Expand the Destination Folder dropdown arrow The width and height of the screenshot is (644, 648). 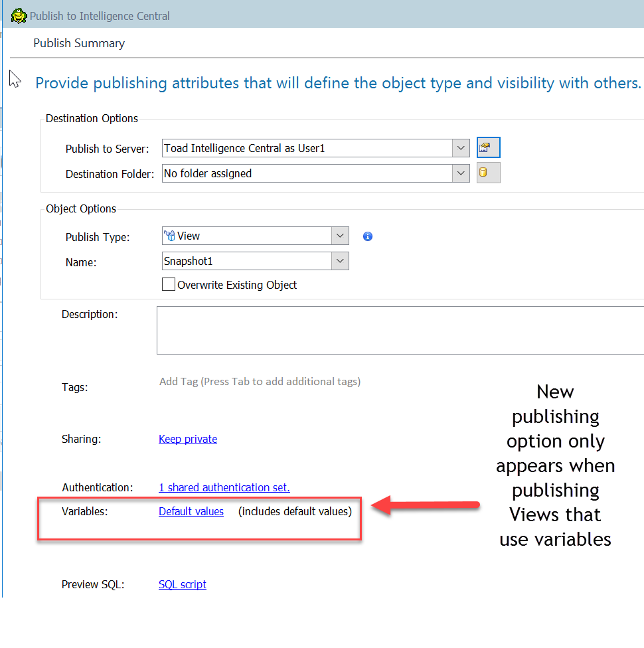pos(461,173)
